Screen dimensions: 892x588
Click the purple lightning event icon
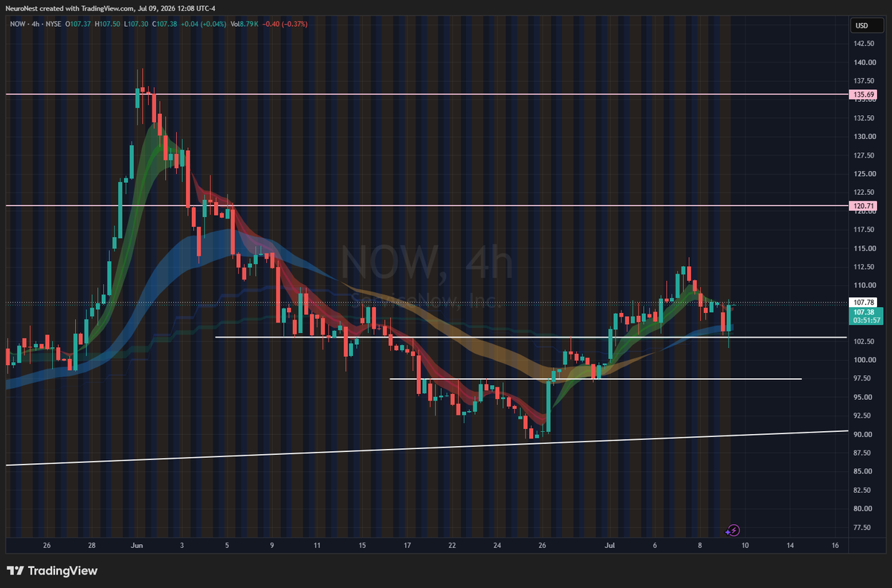(734, 530)
